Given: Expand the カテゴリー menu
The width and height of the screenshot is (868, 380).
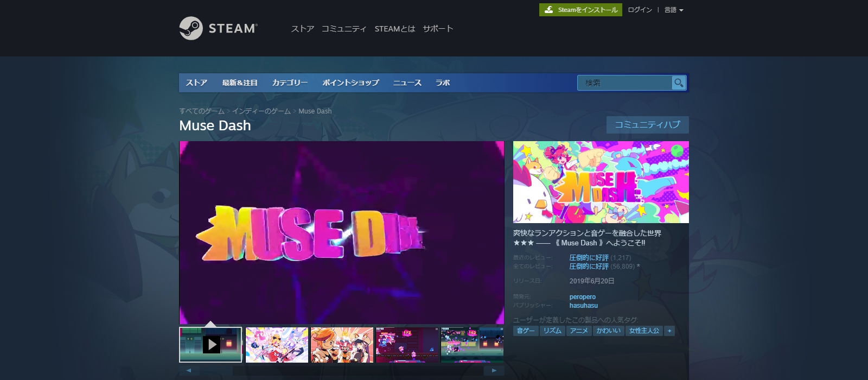Looking at the screenshot, I should (x=290, y=83).
